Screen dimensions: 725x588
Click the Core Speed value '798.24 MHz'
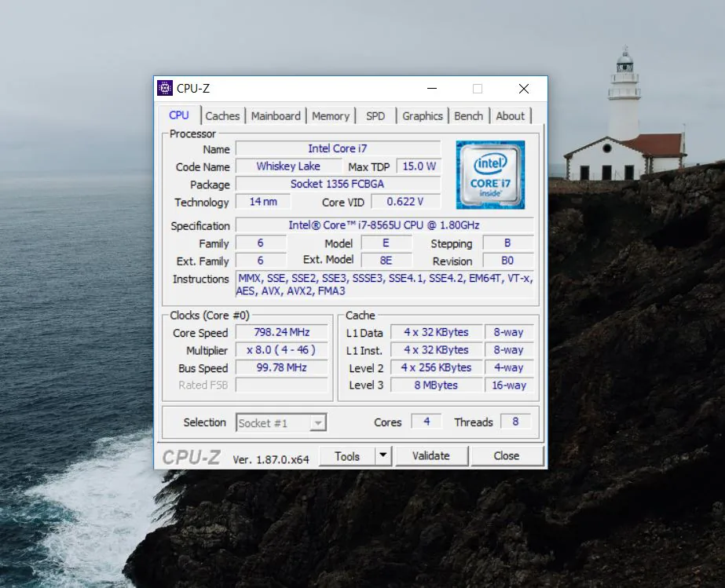[281, 332]
